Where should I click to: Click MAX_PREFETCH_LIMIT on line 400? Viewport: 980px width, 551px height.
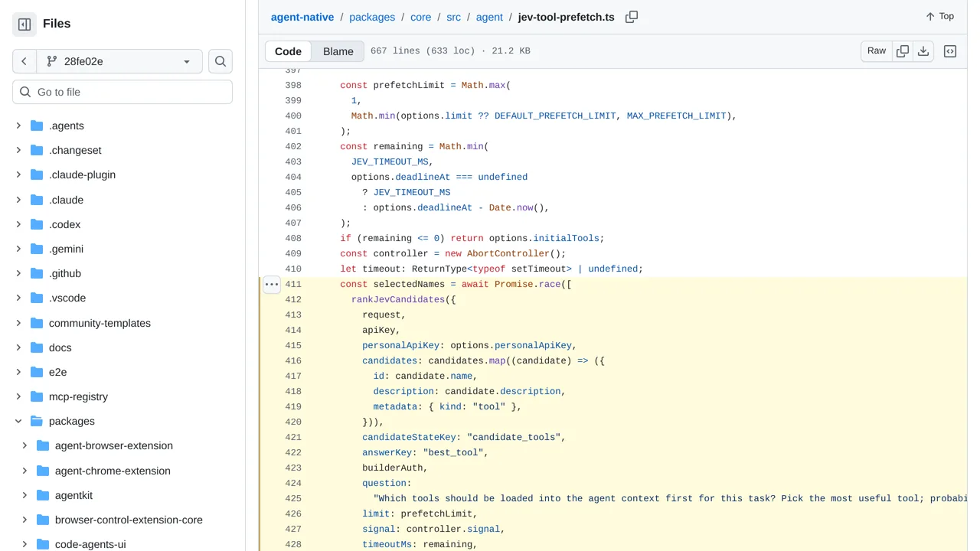click(x=676, y=116)
